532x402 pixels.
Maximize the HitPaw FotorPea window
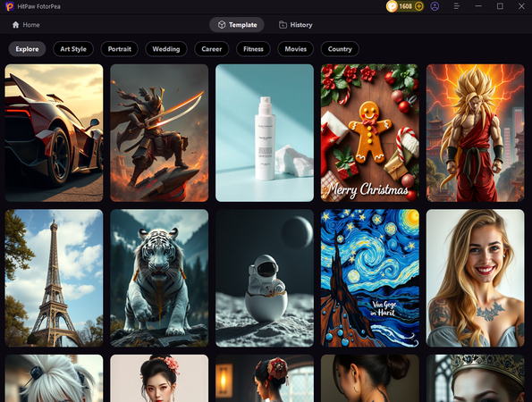tap(500, 6)
